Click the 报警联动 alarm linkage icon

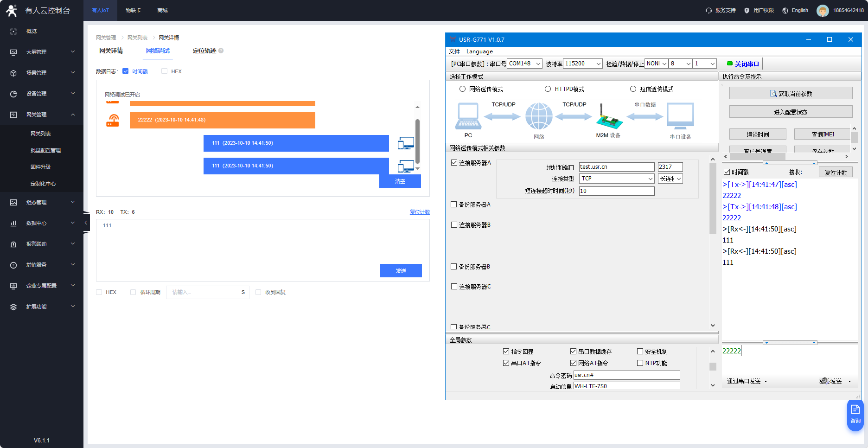13,244
